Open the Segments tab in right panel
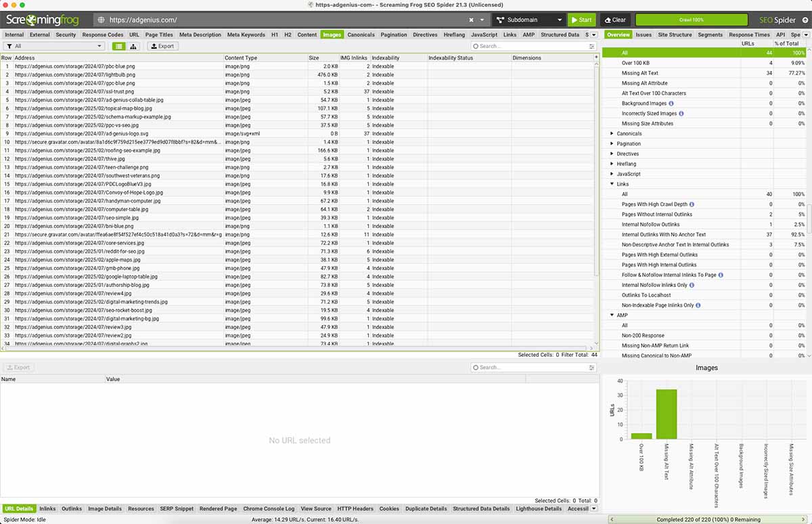The height and width of the screenshot is (524, 812). click(x=710, y=35)
